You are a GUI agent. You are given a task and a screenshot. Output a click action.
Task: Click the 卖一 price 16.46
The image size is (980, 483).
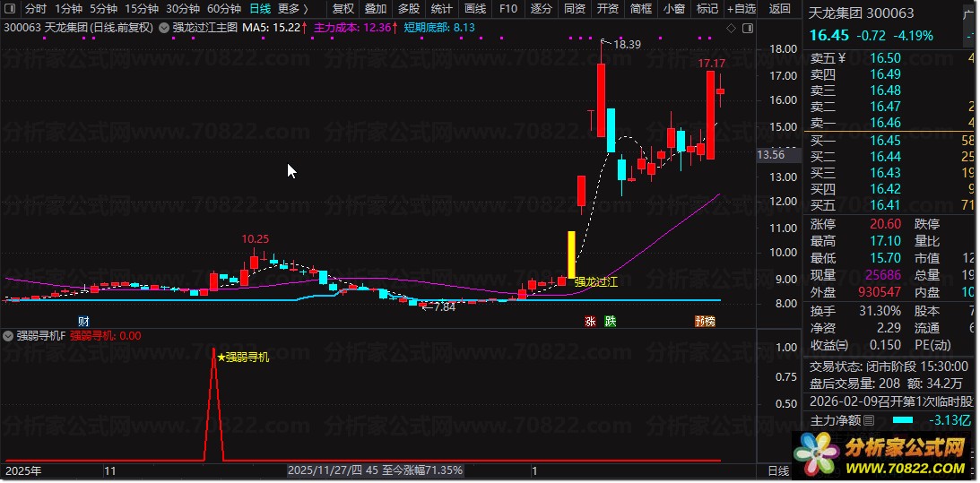click(x=885, y=123)
